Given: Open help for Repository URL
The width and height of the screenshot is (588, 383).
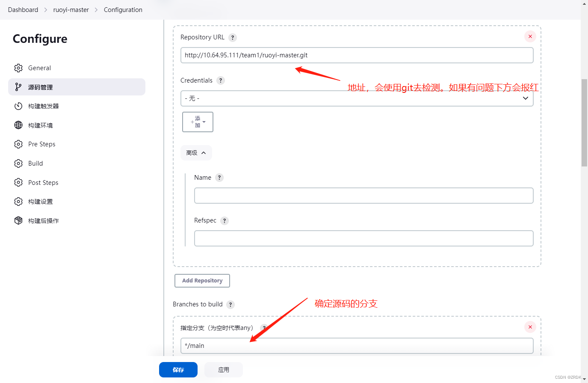Looking at the screenshot, I should [233, 38].
